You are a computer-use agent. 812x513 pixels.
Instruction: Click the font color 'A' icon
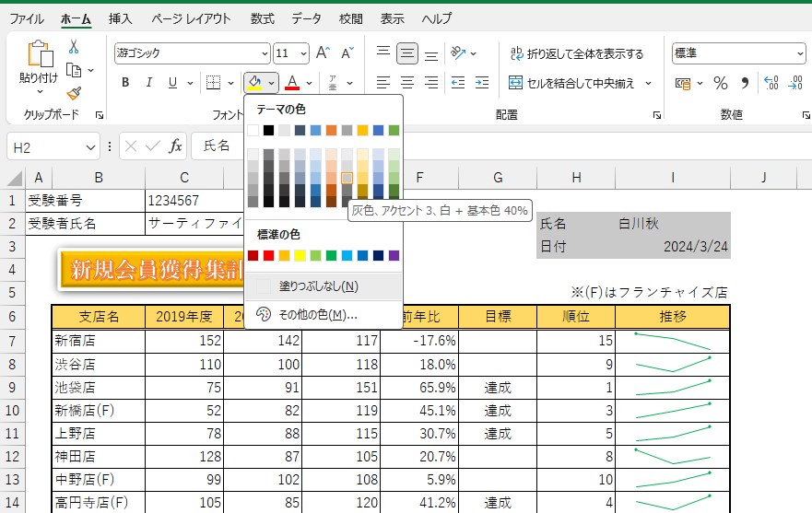pos(292,83)
